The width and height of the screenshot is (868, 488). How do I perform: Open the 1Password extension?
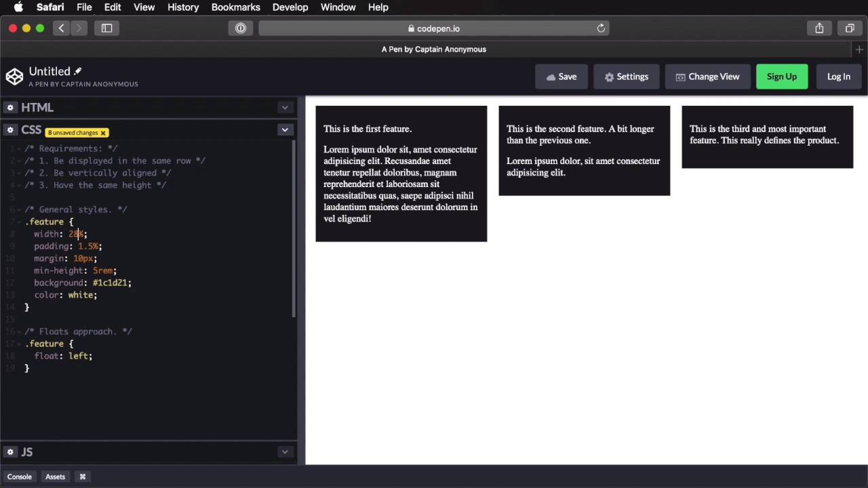pyautogui.click(x=240, y=28)
